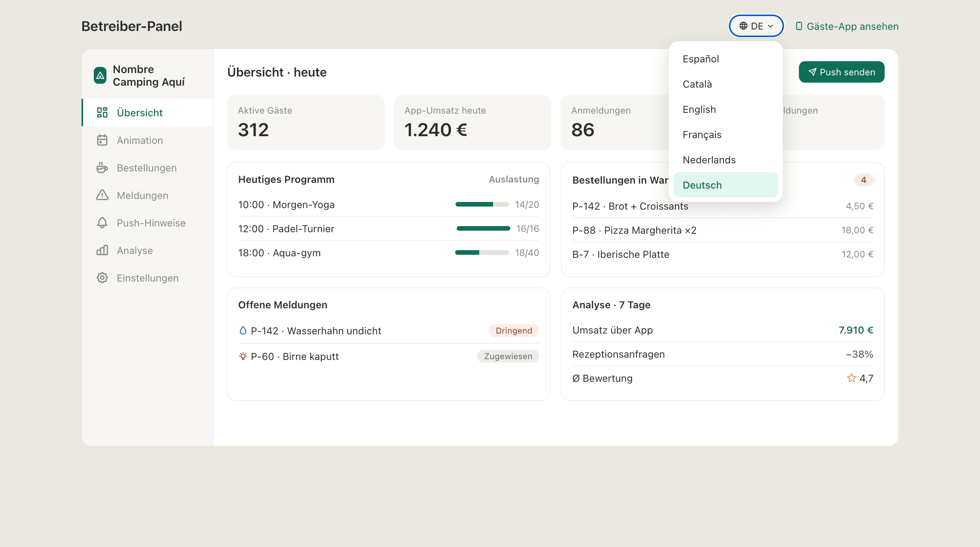Click the Rezeptionsanfragen row
The width and height of the screenshot is (980, 547).
pos(723,354)
